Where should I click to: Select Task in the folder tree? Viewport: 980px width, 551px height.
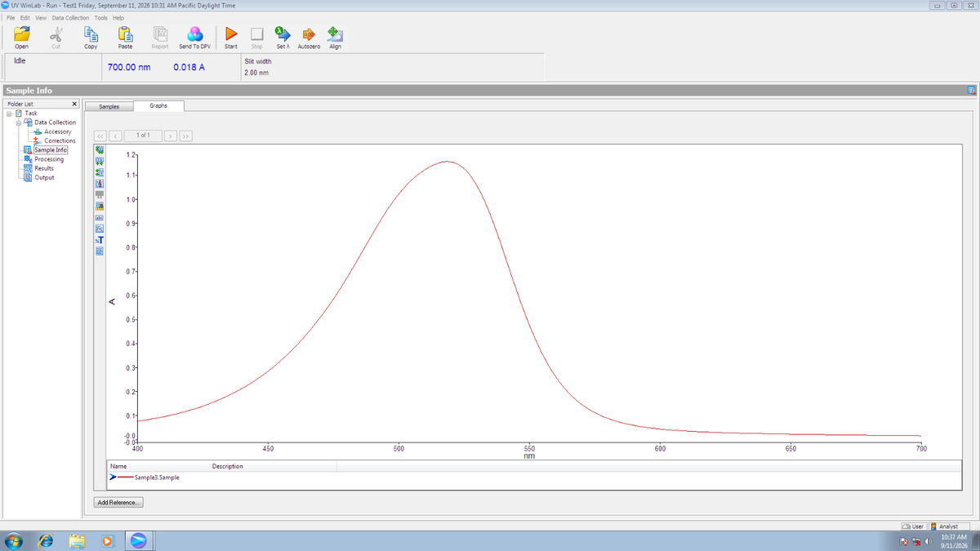[32, 113]
